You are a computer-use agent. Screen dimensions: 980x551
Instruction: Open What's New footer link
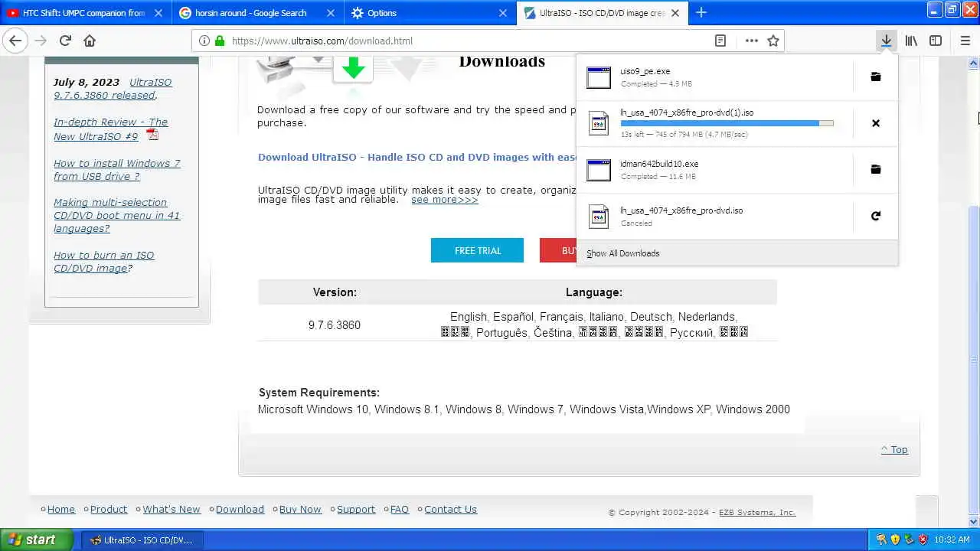171,509
